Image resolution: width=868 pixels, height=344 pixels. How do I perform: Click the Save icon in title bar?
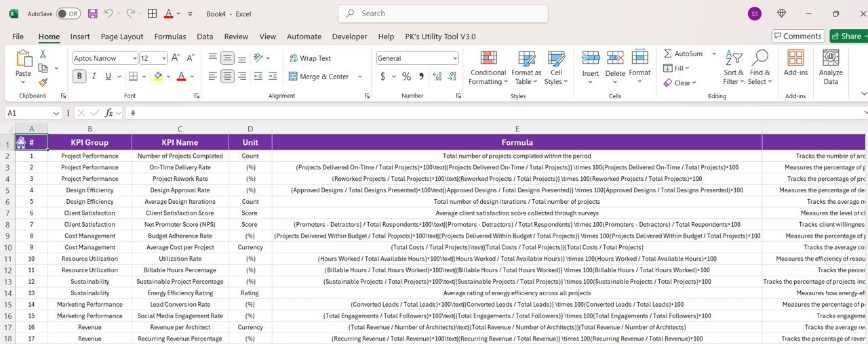pos(92,14)
